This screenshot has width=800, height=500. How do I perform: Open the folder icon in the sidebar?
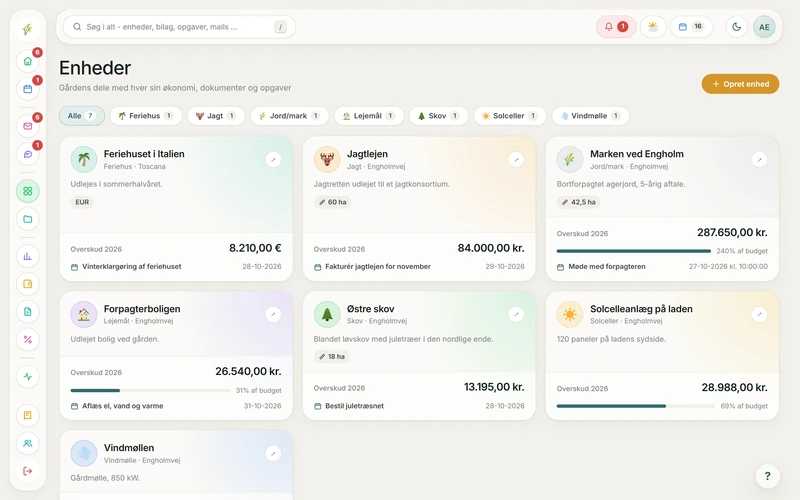tap(28, 219)
